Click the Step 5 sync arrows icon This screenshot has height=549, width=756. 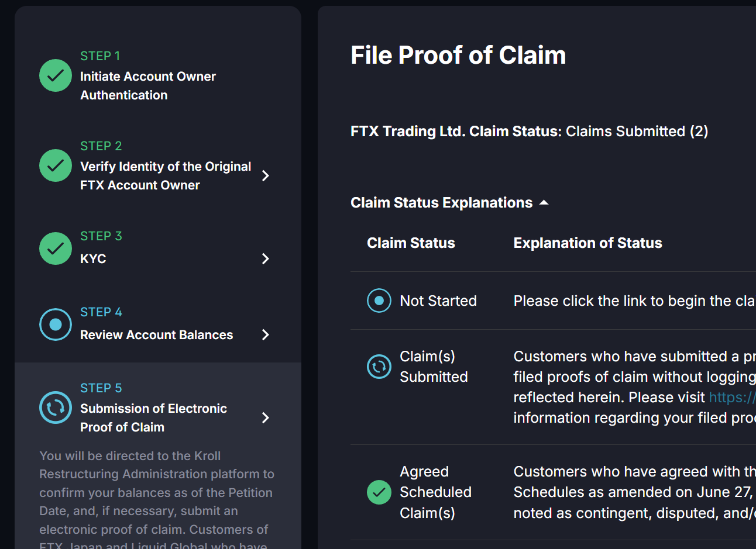coord(56,408)
